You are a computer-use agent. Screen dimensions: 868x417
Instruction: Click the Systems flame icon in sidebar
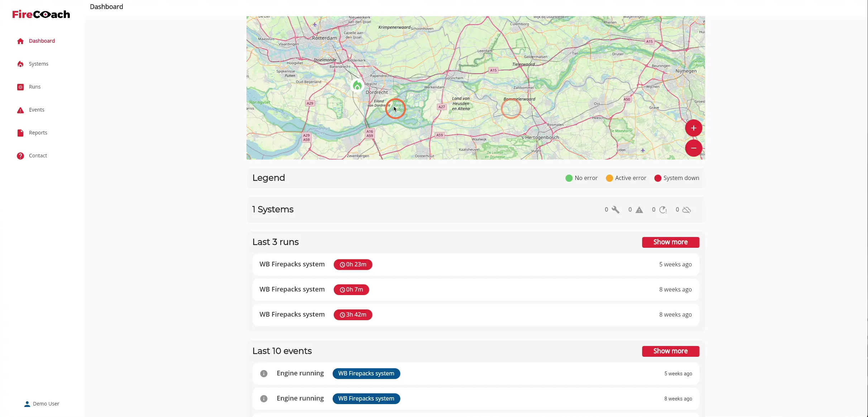[x=20, y=64]
